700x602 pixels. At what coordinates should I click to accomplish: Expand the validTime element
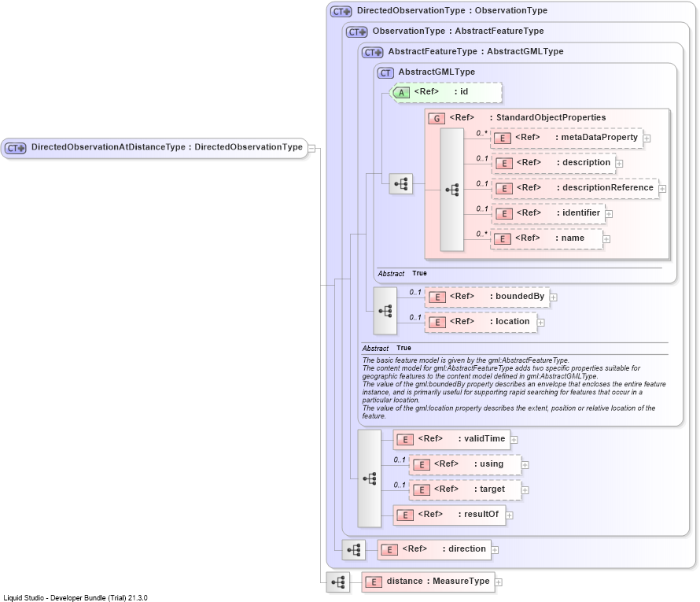[x=514, y=440]
